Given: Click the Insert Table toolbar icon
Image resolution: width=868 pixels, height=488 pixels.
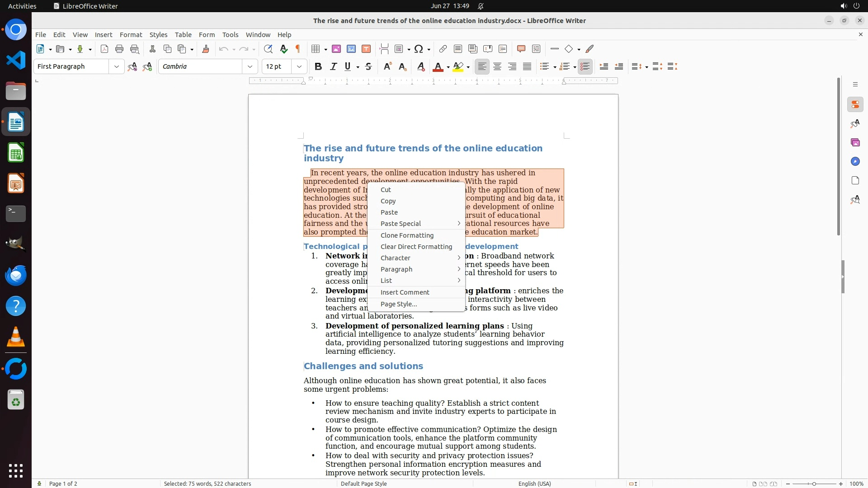Looking at the screenshot, I should [316, 49].
